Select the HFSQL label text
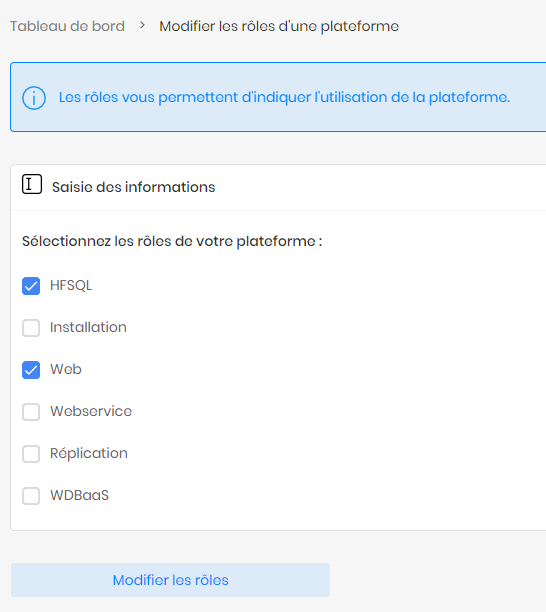 tap(71, 285)
